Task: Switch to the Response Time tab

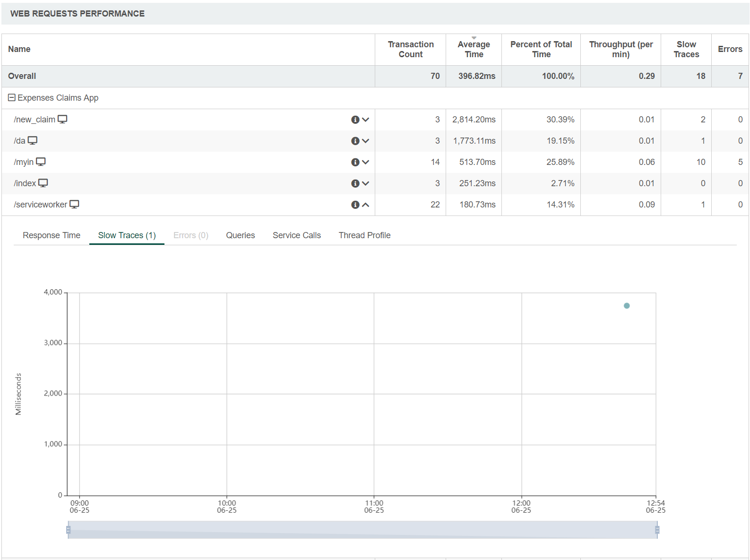Action: (52, 235)
